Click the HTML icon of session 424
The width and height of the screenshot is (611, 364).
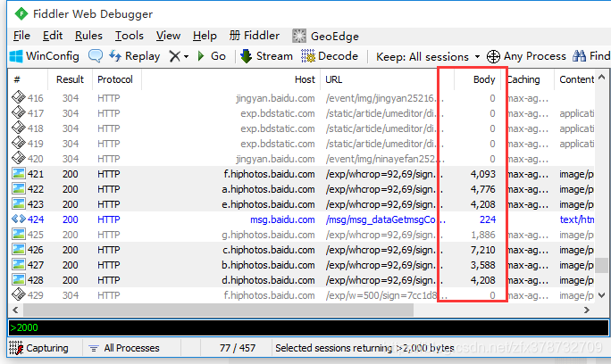pyautogui.click(x=19, y=219)
